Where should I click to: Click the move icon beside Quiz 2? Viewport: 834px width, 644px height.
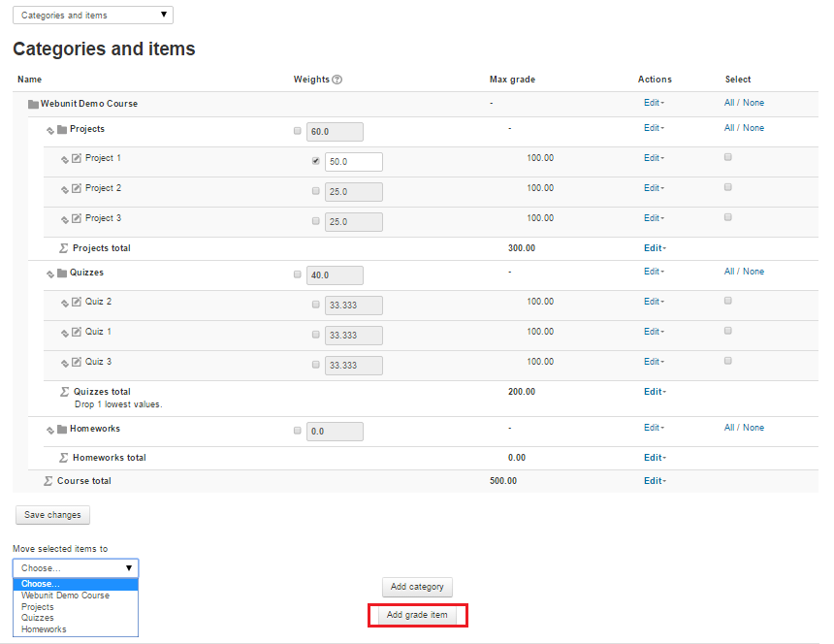[x=65, y=303]
